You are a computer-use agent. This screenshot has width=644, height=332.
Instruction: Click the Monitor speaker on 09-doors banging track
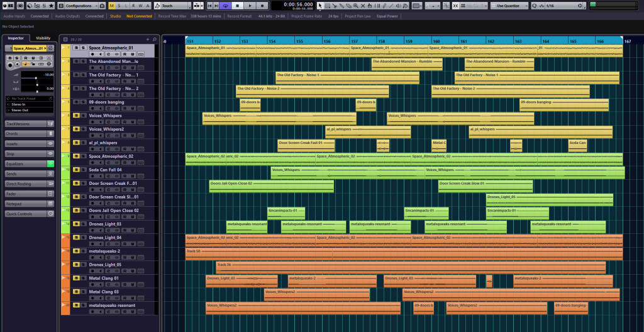pos(100,108)
